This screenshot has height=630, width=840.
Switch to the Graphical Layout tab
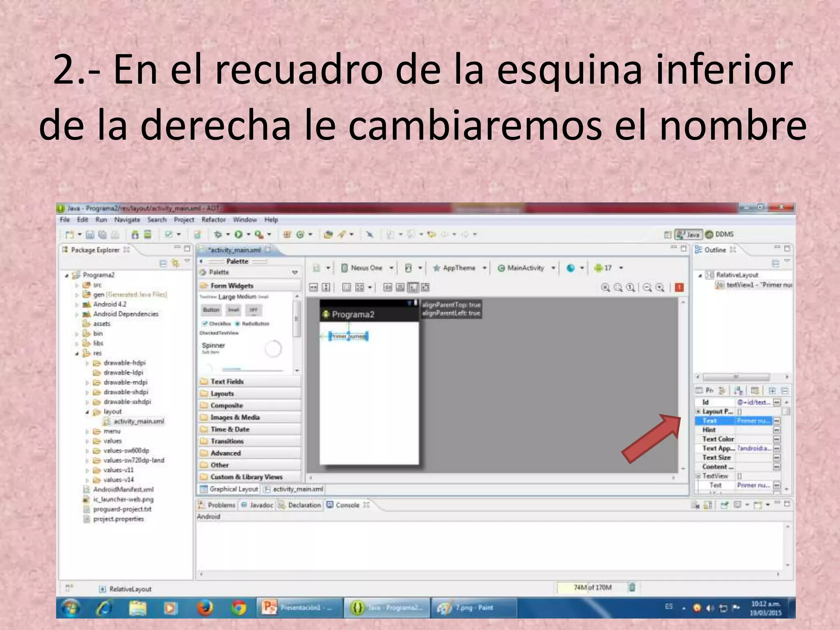pos(229,489)
